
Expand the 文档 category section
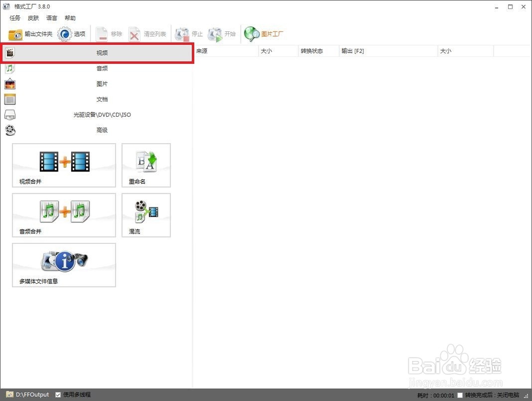[x=97, y=99]
